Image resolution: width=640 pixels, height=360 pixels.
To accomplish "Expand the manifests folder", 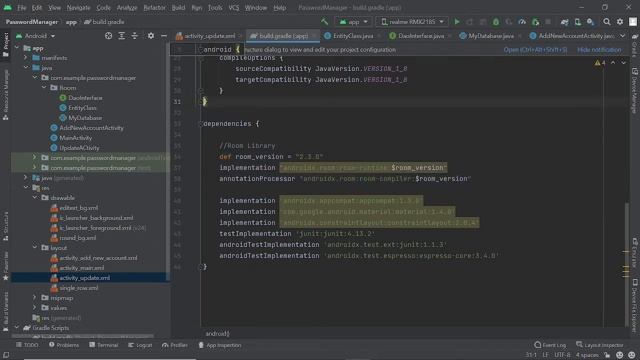I will [26, 58].
